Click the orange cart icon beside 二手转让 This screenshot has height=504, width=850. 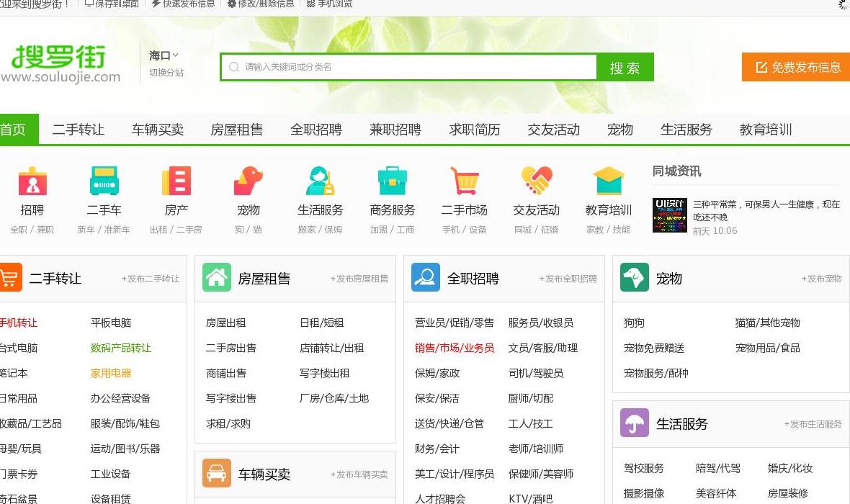coord(9,277)
